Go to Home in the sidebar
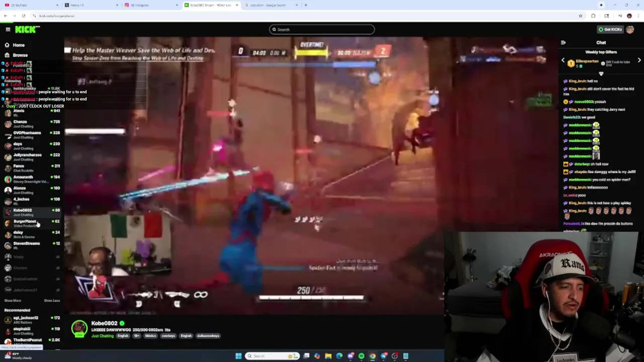644x362 pixels. click(x=19, y=45)
